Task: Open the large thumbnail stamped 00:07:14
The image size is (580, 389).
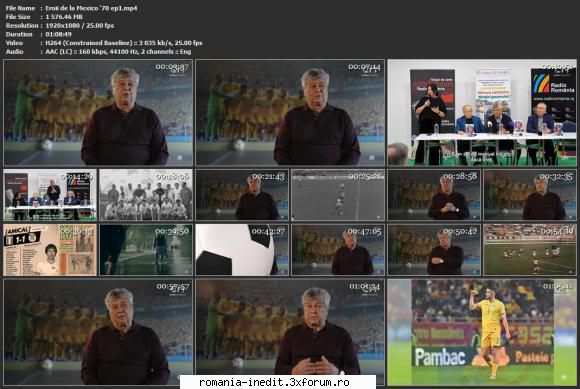Action: point(290,112)
